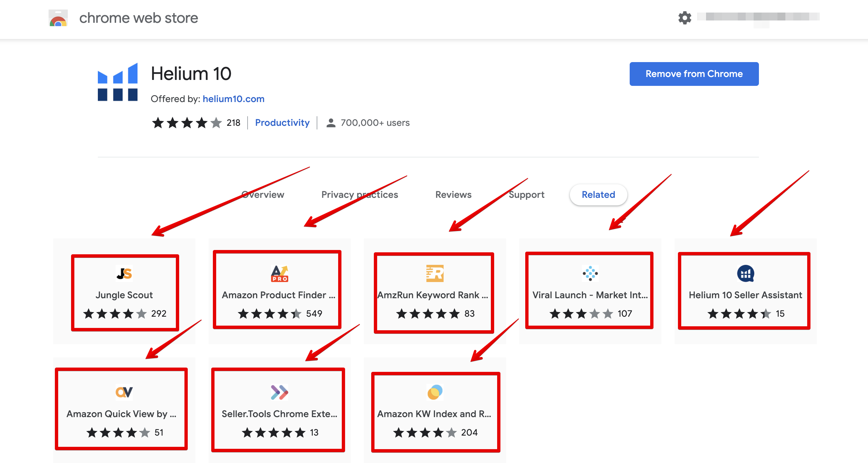
Task: Open the Helium 10 Seller Assistant icon
Action: (x=745, y=273)
